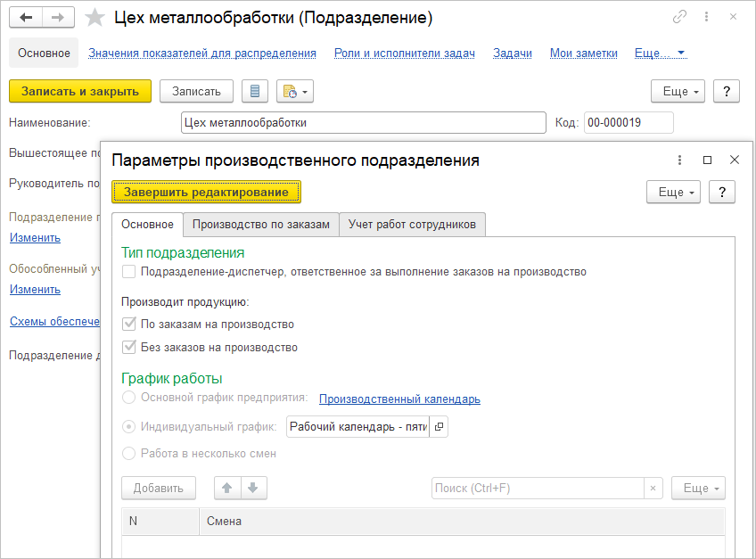Expand the Еще... link in the navigation bar

(x=660, y=53)
